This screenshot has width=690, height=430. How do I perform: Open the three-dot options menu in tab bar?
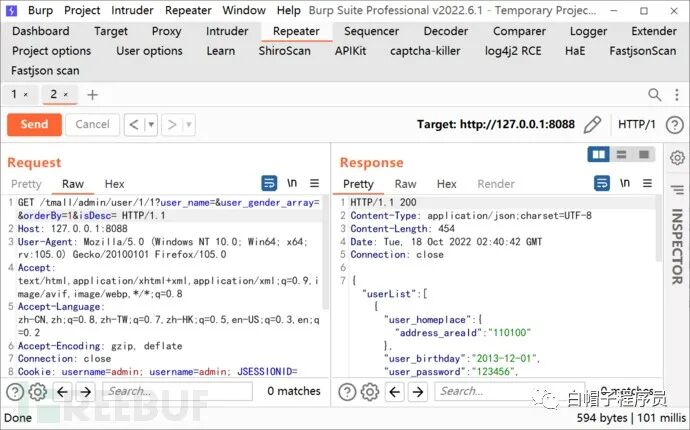click(x=676, y=94)
